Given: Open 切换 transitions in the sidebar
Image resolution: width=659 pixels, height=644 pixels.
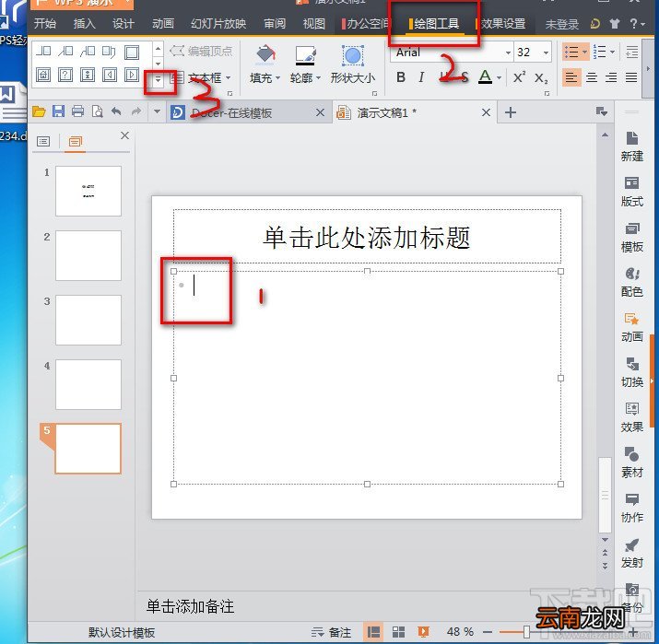Looking at the screenshot, I should click(x=632, y=372).
